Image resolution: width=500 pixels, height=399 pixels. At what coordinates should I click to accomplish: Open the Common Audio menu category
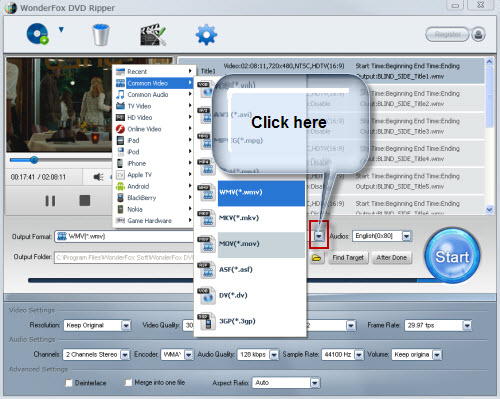154,95
